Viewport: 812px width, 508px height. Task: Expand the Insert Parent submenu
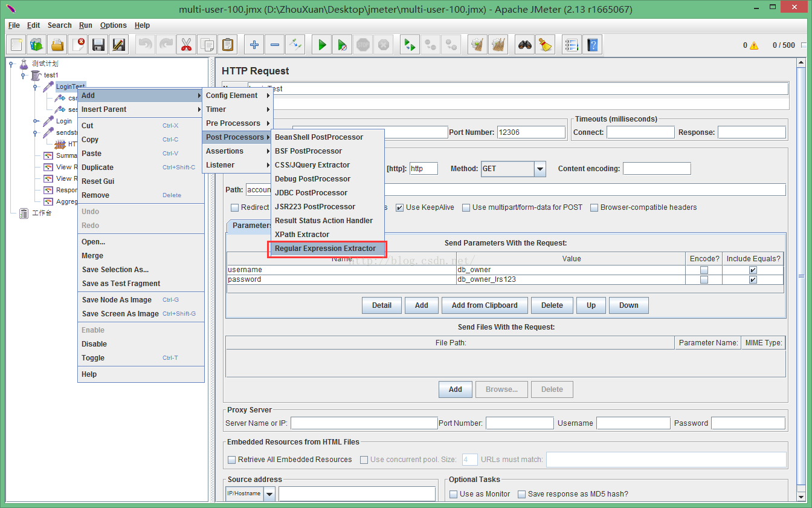pos(141,109)
